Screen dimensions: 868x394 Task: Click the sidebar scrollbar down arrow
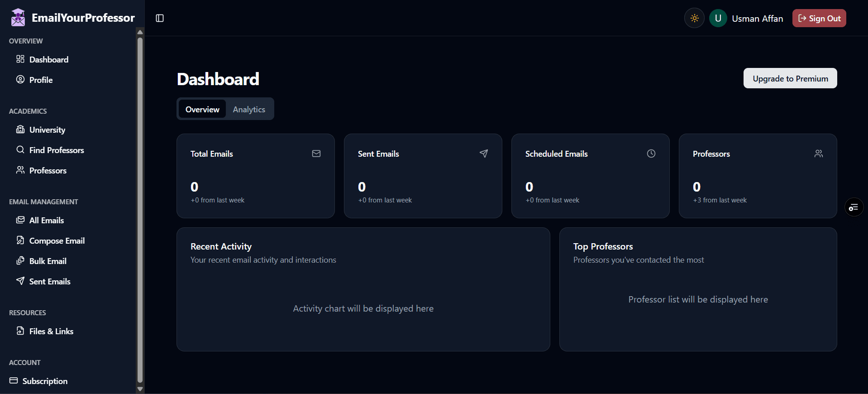pyautogui.click(x=140, y=389)
